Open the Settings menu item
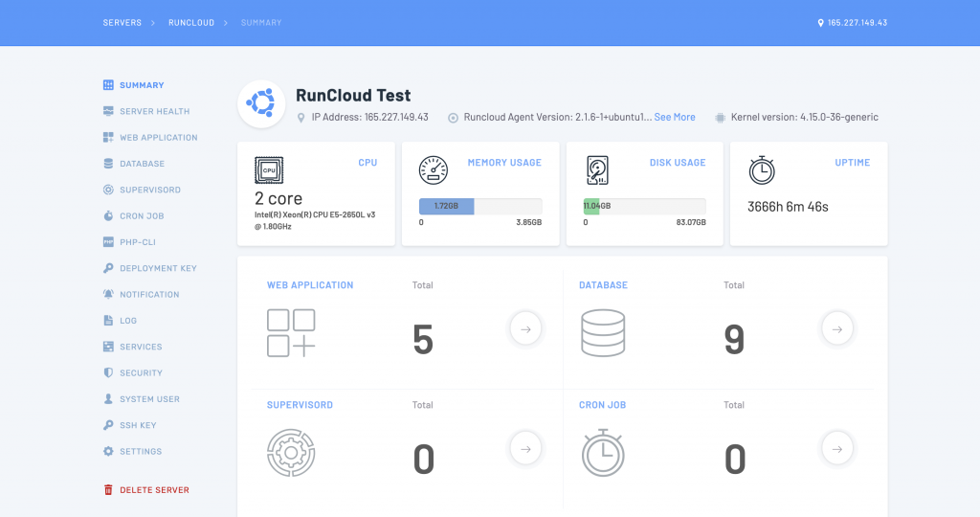Viewport: 980px width, 517px height. 141,451
